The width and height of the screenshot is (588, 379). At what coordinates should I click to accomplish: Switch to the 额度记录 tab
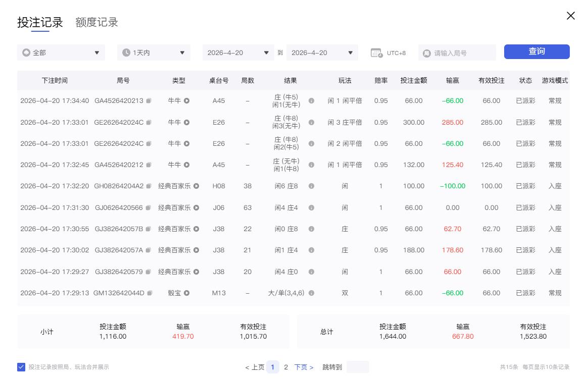(x=97, y=22)
